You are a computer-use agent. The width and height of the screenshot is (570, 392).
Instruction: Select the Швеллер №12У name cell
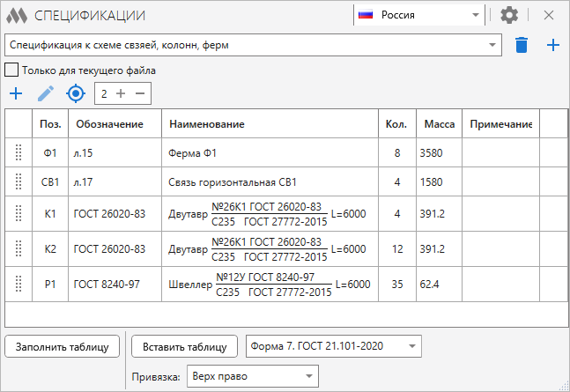(270, 285)
